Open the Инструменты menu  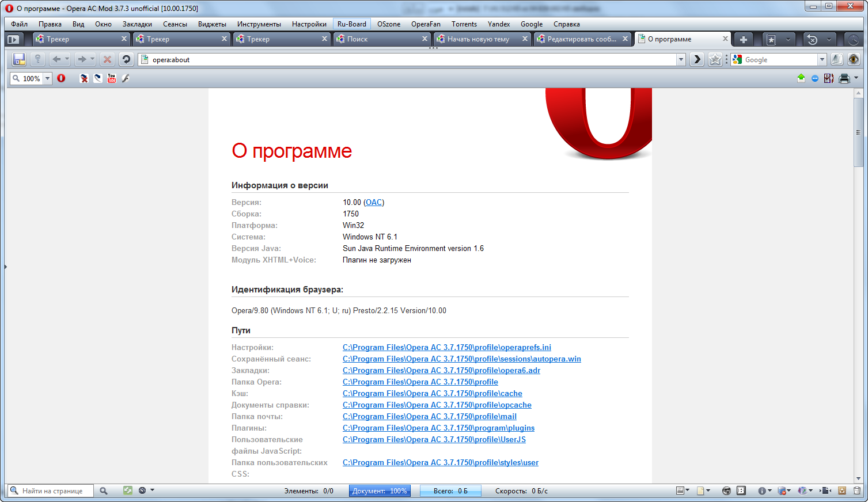(259, 24)
